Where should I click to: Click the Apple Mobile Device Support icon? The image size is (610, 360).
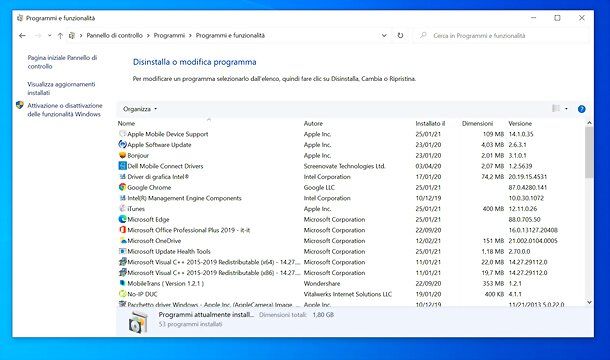123,134
